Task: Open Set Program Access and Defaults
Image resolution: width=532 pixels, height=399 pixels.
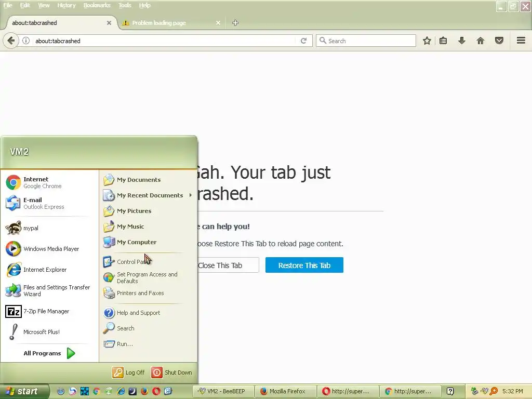Action: pos(148,277)
